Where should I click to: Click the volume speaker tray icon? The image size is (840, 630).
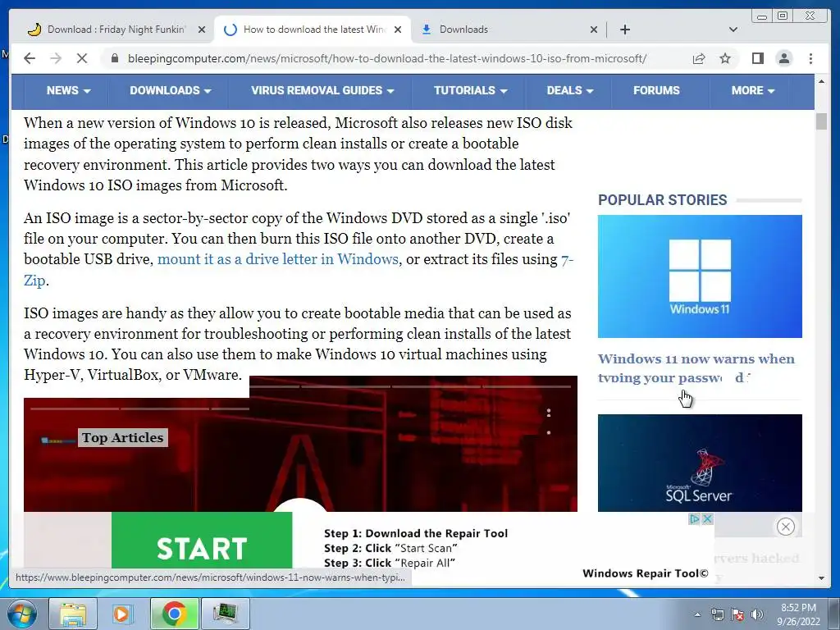757,615
